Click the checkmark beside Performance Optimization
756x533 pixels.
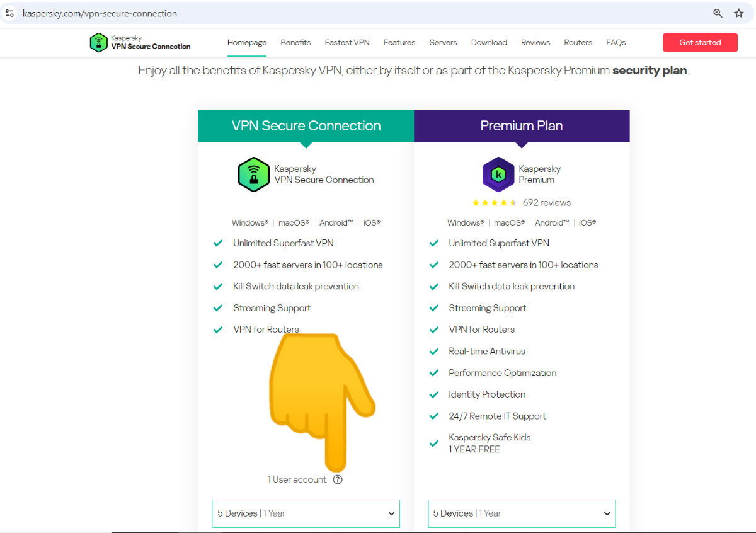(x=434, y=373)
